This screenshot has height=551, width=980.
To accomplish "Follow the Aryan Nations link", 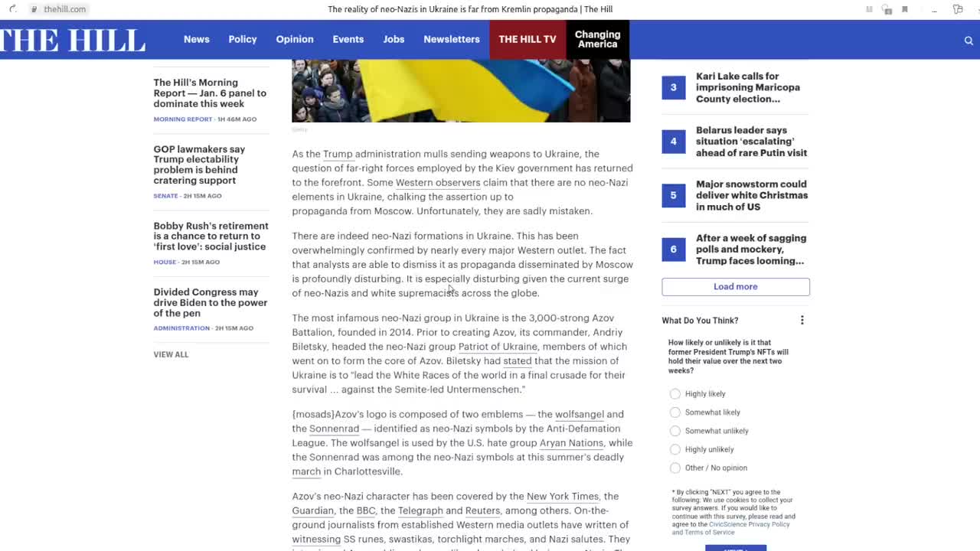I will tap(571, 443).
